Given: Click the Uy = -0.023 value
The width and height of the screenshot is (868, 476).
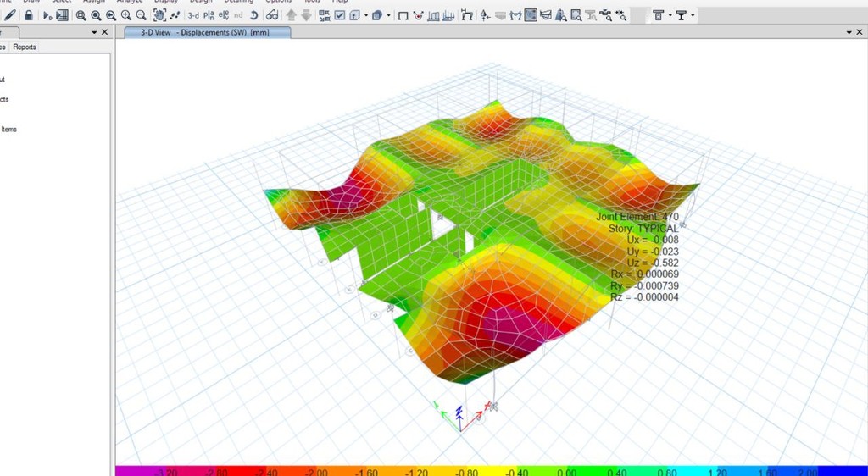Looking at the screenshot, I should (x=653, y=252).
